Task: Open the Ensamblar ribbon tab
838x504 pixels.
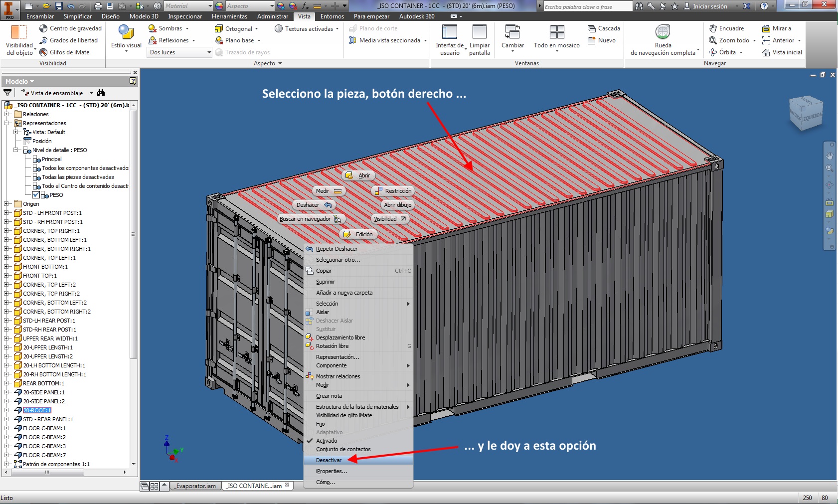Action: coord(40,16)
